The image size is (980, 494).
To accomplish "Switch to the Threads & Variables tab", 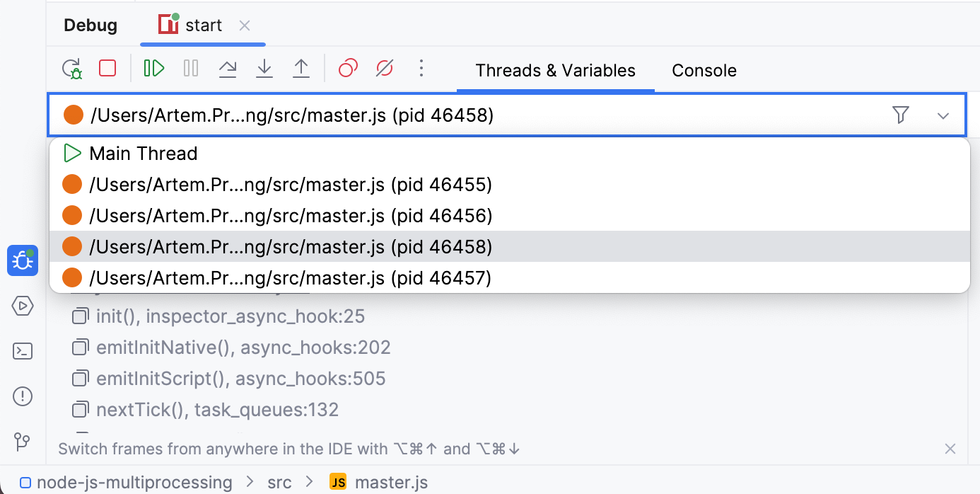I will point(555,70).
